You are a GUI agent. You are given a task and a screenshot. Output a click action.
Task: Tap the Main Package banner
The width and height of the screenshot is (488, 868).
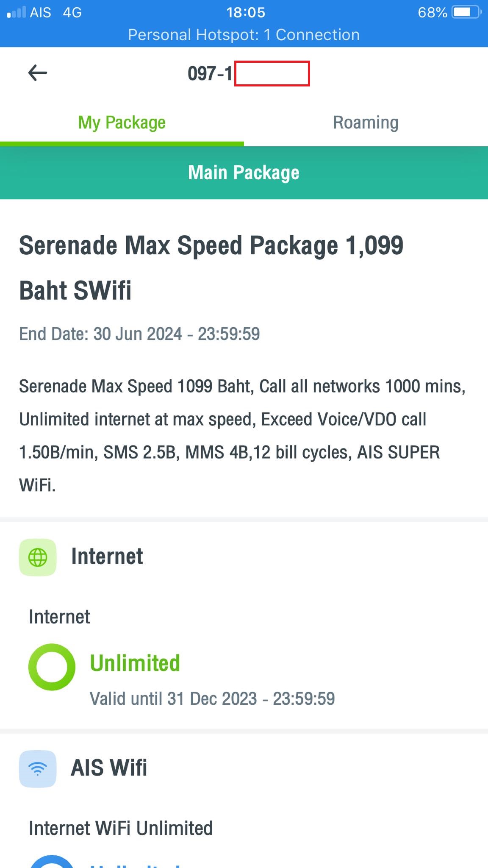click(x=244, y=172)
